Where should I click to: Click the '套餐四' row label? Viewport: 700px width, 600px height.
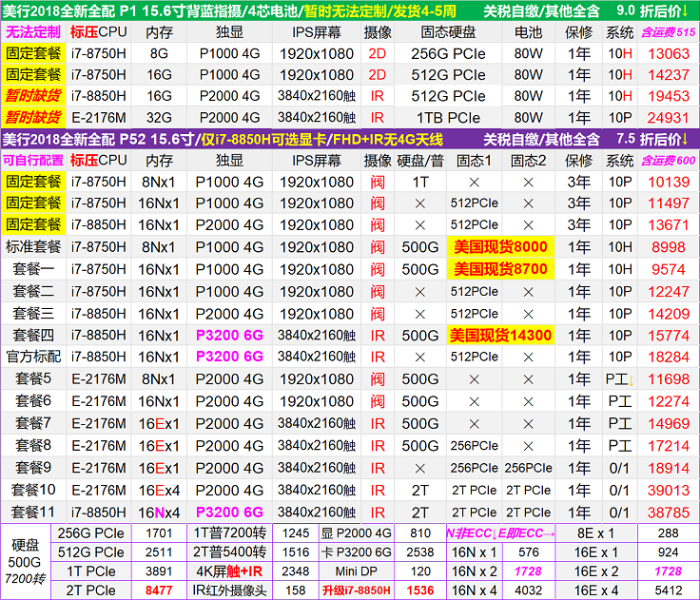(33, 335)
